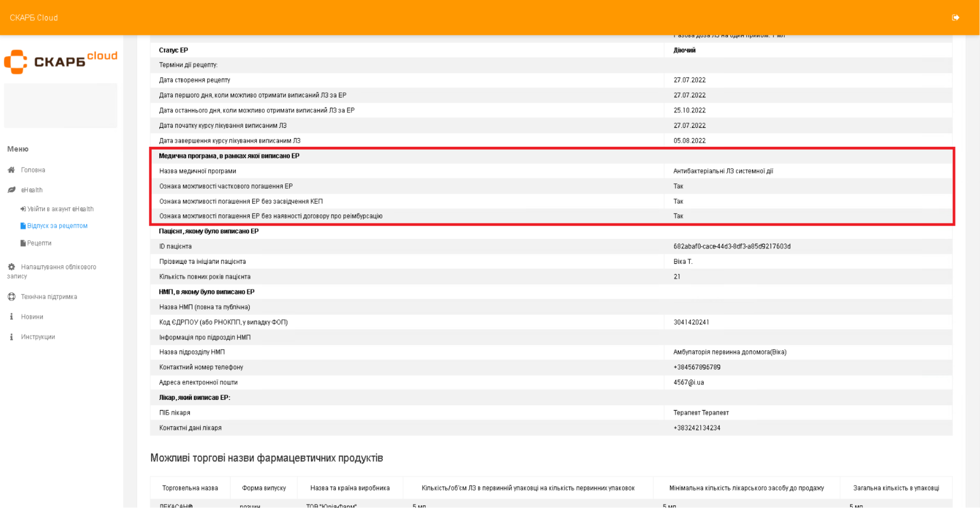This screenshot has height=508, width=980.
Task: Click doctor phone +383242134234
Action: [697, 428]
